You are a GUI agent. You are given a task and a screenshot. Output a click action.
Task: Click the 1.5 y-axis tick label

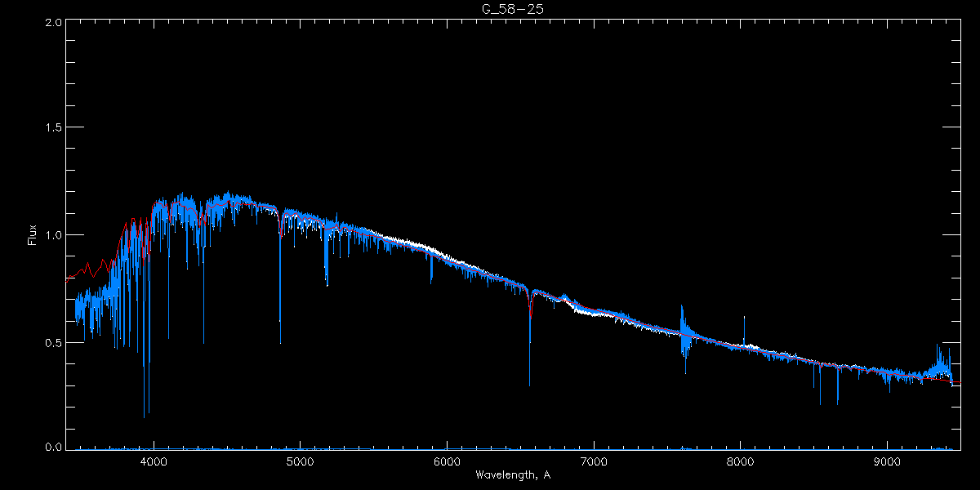coord(51,128)
